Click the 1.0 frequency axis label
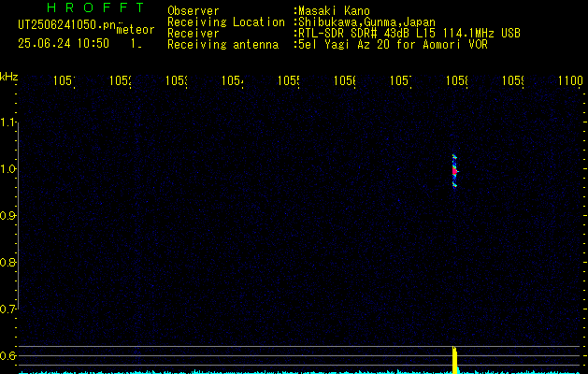 (8, 169)
